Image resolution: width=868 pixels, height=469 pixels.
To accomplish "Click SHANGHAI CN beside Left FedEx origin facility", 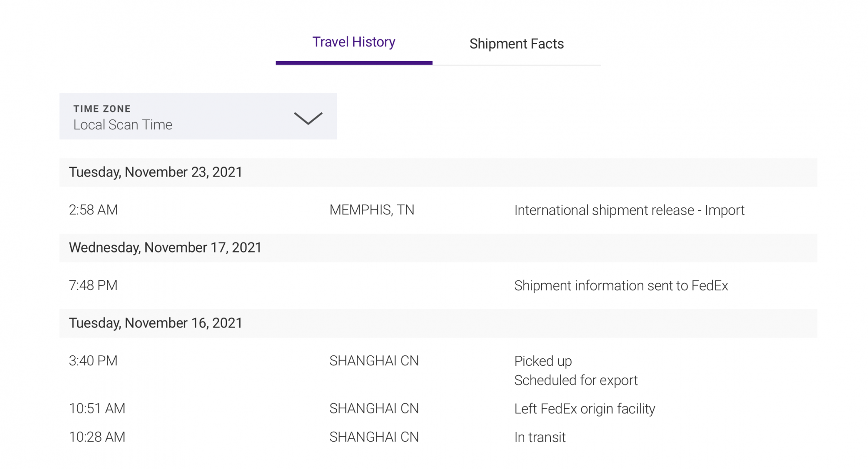I will (374, 409).
